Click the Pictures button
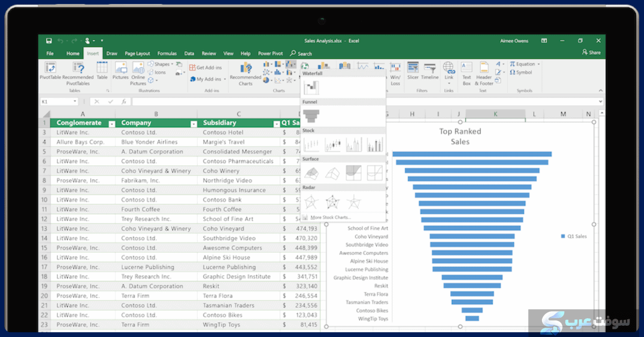Viewport: 644px width, 337px height. [x=121, y=70]
